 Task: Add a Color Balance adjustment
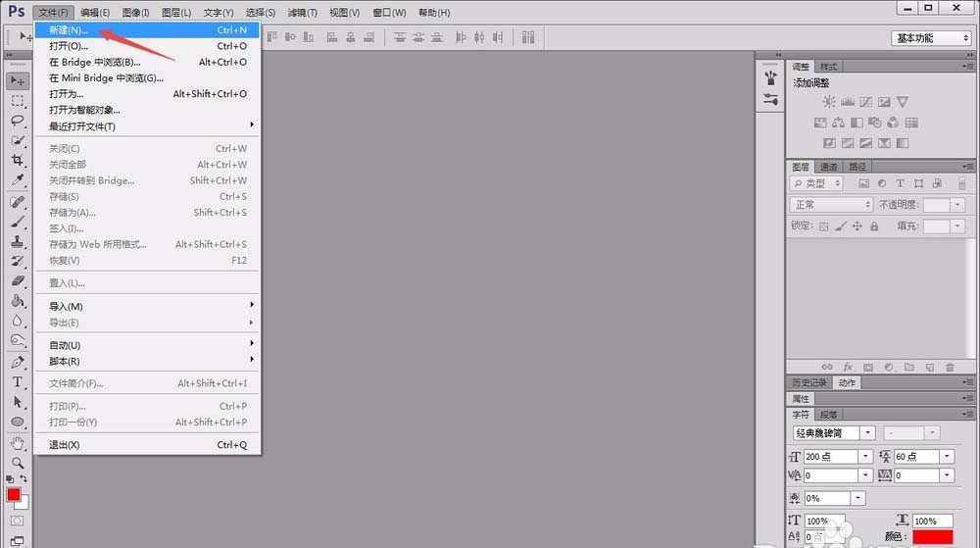[838, 123]
